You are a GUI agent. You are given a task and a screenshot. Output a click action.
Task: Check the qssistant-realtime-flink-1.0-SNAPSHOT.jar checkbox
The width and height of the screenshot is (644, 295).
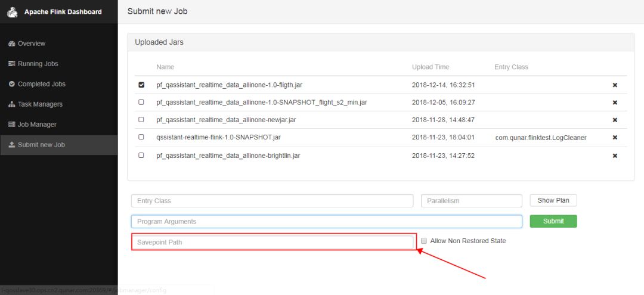[141, 137]
